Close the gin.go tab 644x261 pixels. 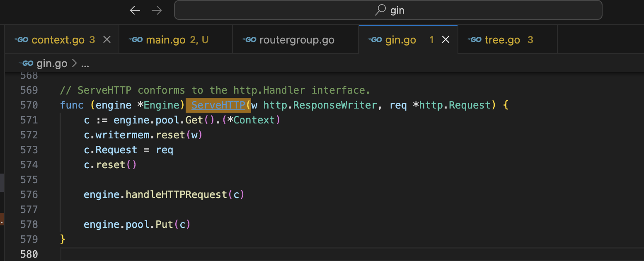446,40
